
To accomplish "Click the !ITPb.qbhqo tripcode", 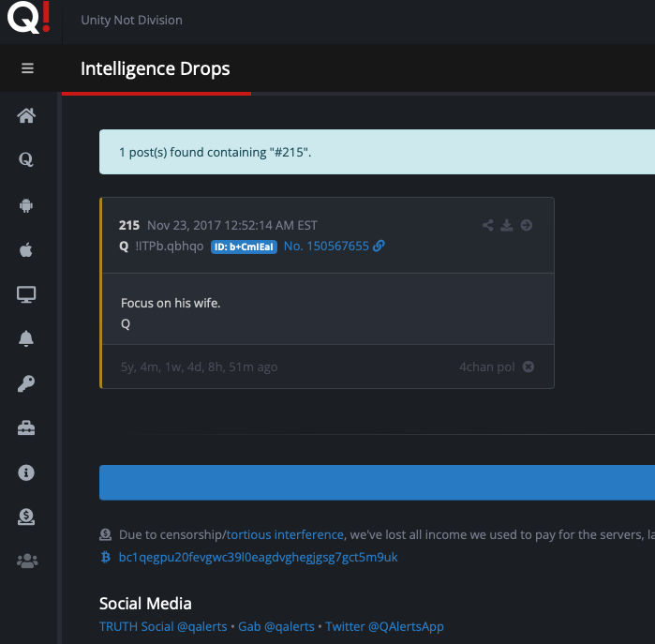I will point(170,247).
